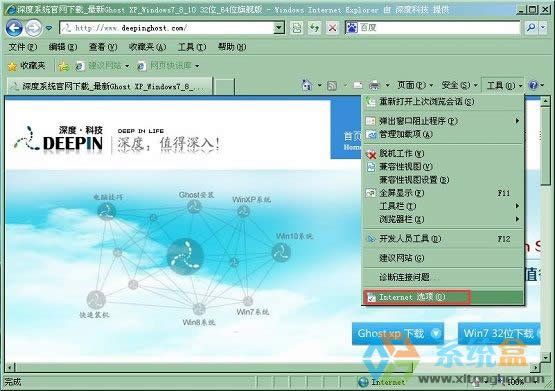
Task: Toggle 兼容性视图(V)
Action: 444,167
